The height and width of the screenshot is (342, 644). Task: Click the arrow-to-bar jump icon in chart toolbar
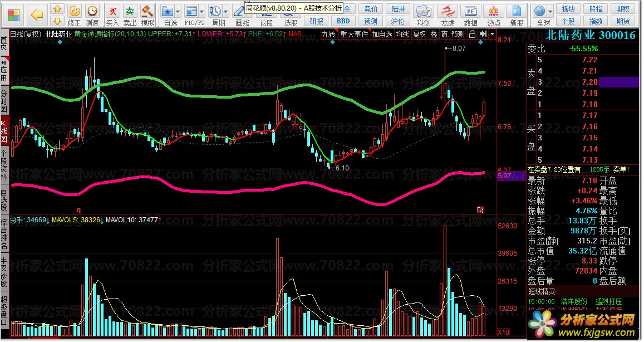[x=483, y=34]
